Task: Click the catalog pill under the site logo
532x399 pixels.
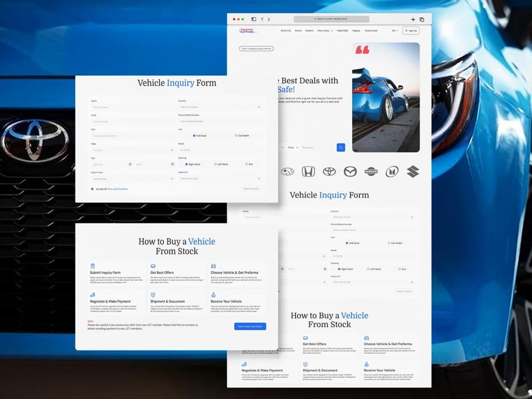Action: 256,48
